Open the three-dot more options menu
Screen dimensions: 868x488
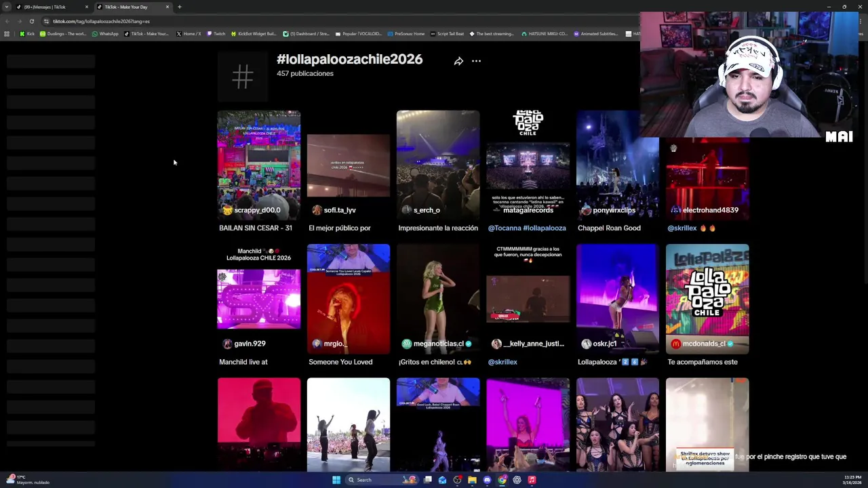point(476,61)
